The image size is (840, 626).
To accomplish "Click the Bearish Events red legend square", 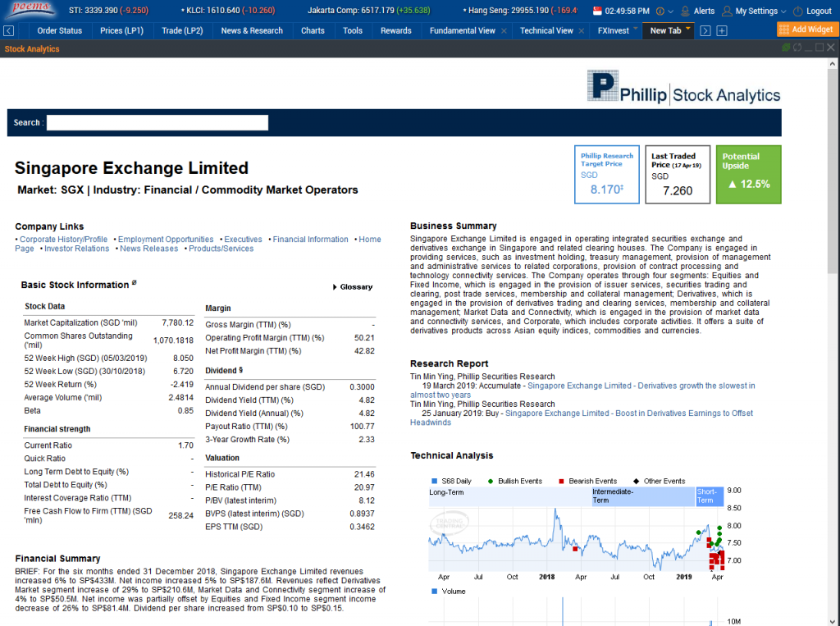I will [x=561, y=482].
